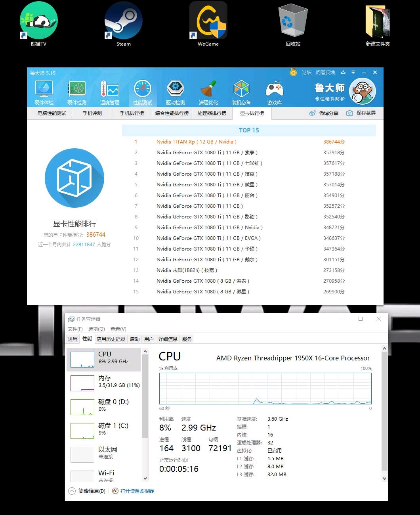Switch to 手机排行榜 tab

point(132,113)
